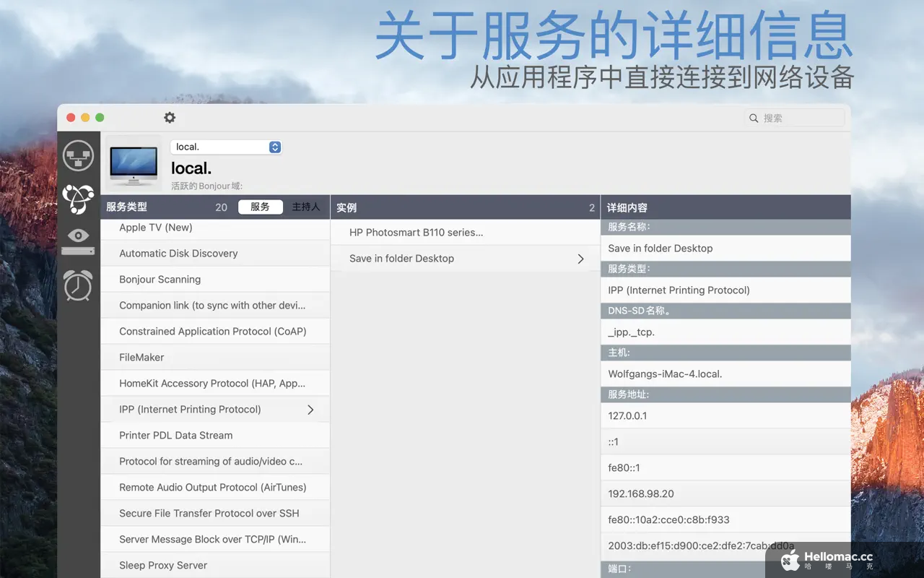Viewport: 924px width, 578px height.
Task: Click service name value Save in folder Desktop
Action: (725, 249)
